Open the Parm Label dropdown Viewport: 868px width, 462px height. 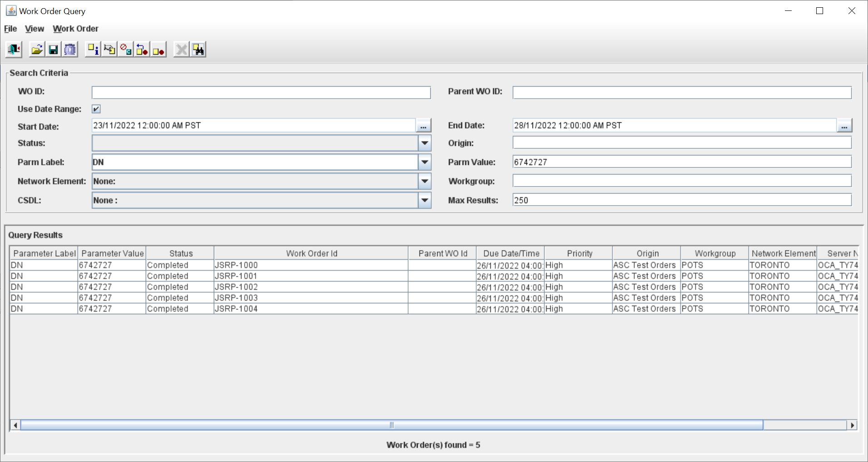424,162
